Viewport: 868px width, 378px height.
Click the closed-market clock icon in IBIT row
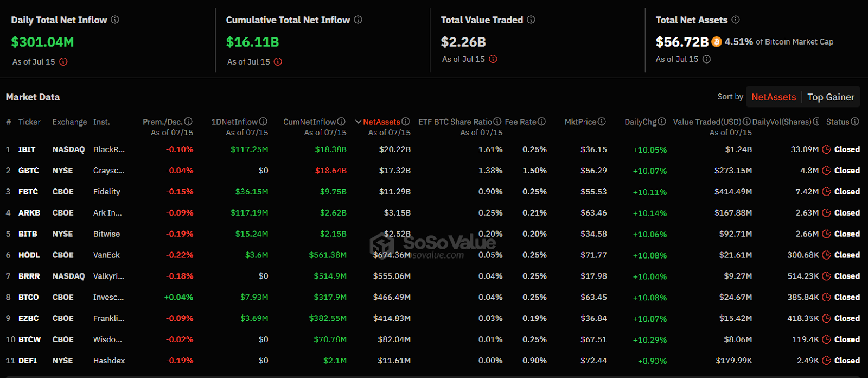tap(826, 149)
